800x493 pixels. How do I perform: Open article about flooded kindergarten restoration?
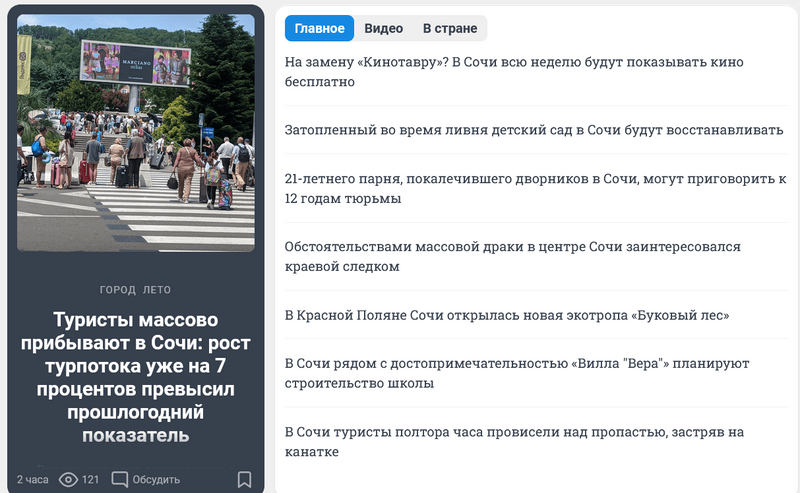(534, 130)
